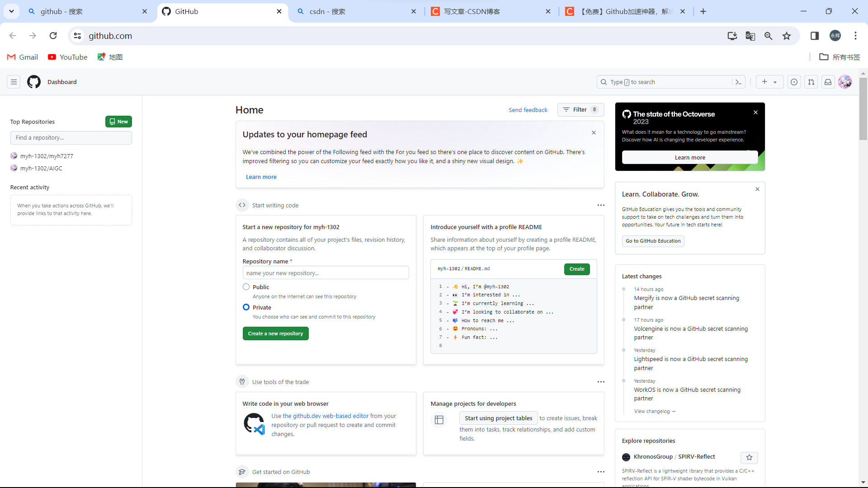Open the Filter dropdown for the feed

580,110
